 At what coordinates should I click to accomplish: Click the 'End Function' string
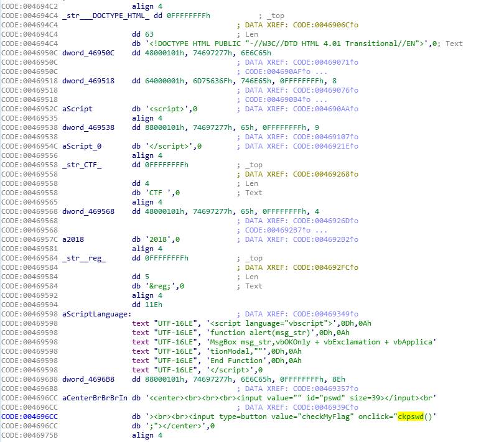(237, 361)
